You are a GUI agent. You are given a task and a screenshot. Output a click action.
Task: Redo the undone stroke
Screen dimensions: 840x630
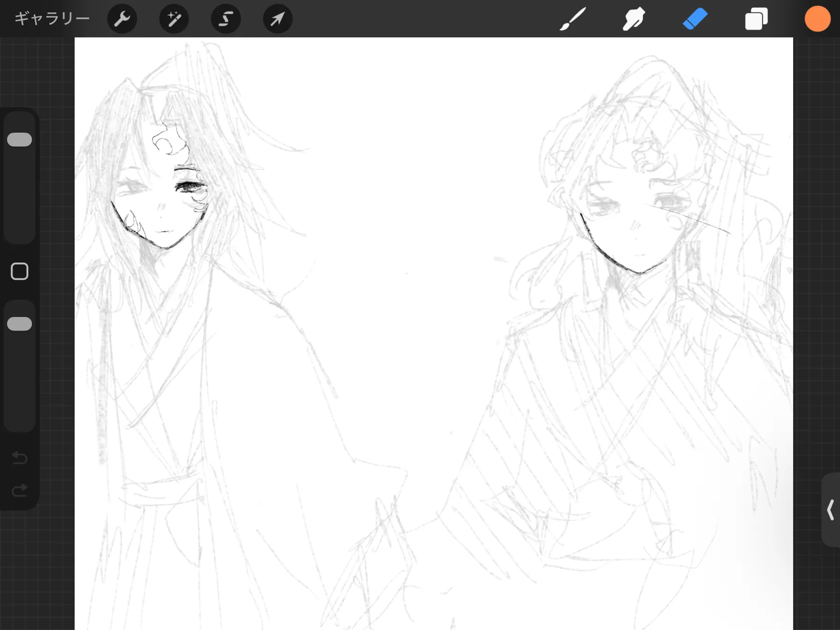pos(19,490)
